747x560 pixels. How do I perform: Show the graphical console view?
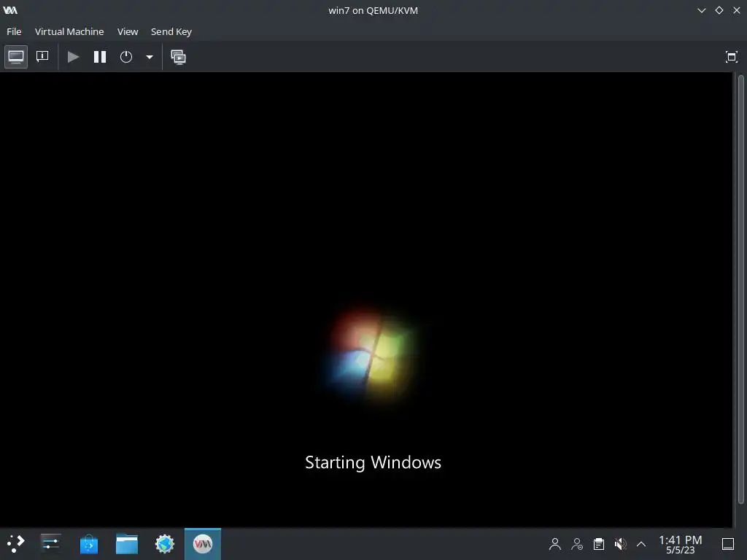(16, 57)
